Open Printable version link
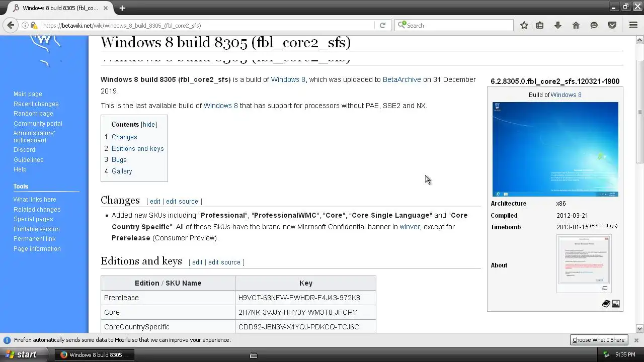The image size is (644, 362). click(x=36, y=229)
